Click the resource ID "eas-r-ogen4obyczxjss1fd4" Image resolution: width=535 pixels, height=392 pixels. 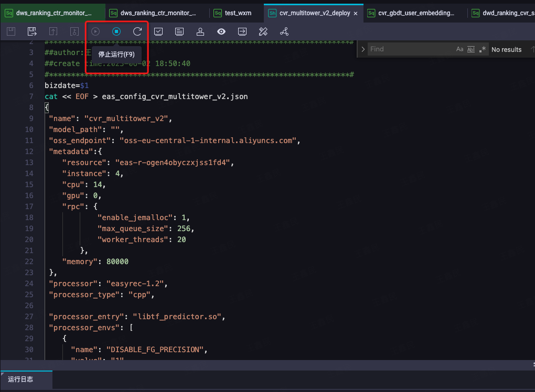[x=173, y=162]
